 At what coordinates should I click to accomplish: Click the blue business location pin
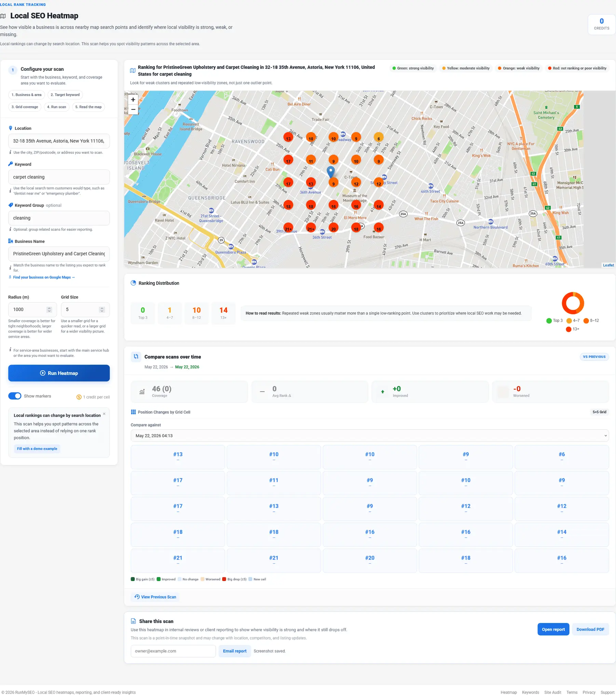pos(330,172)
